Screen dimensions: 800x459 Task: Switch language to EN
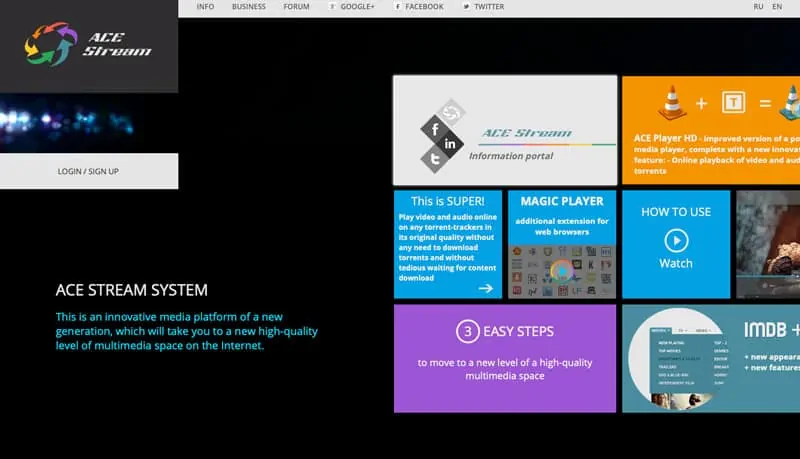pyautogui.click(x=777, y=7)
